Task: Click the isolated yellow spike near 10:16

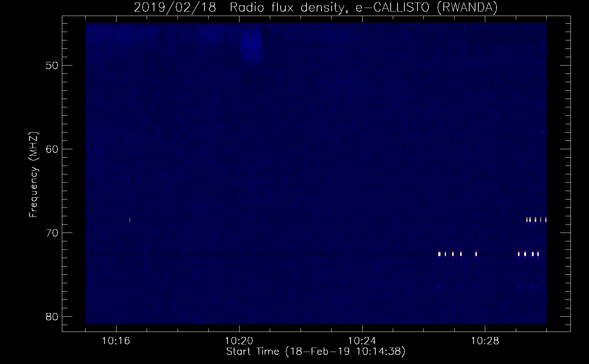Action: 130,219
